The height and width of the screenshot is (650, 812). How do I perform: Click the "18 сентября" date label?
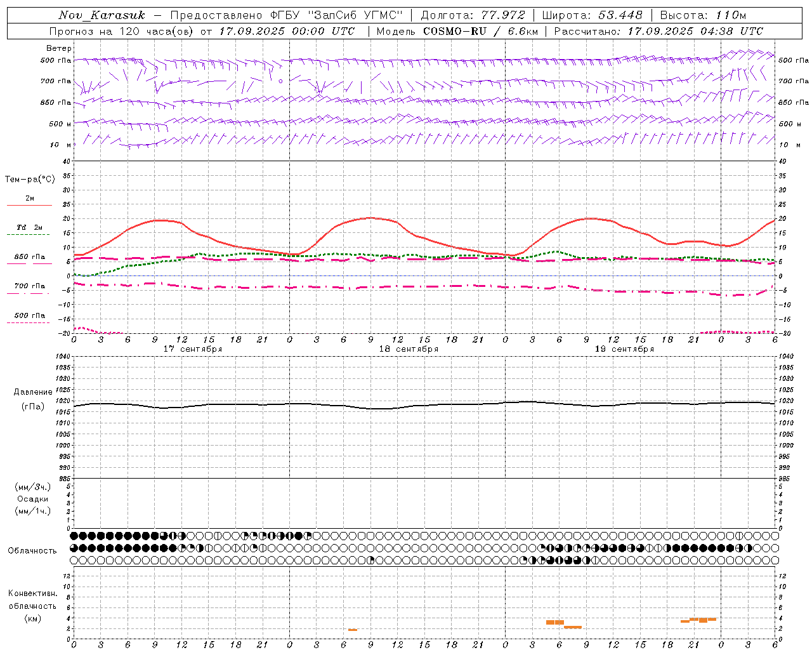coord(409,349)
